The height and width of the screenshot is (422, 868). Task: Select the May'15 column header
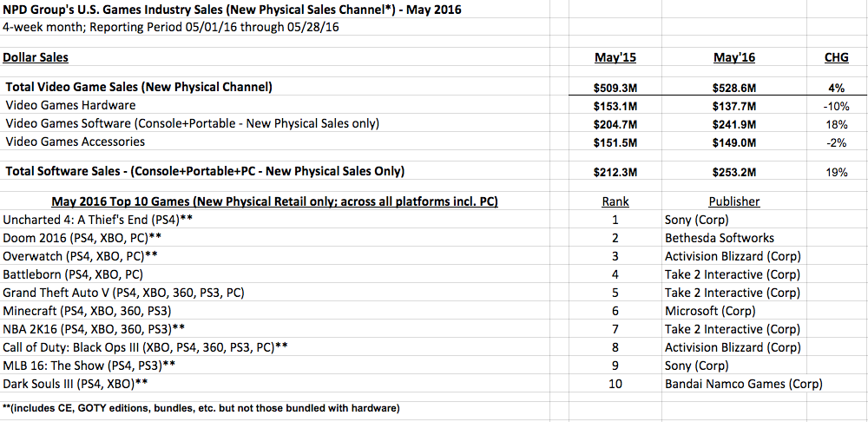click(615, 57)
